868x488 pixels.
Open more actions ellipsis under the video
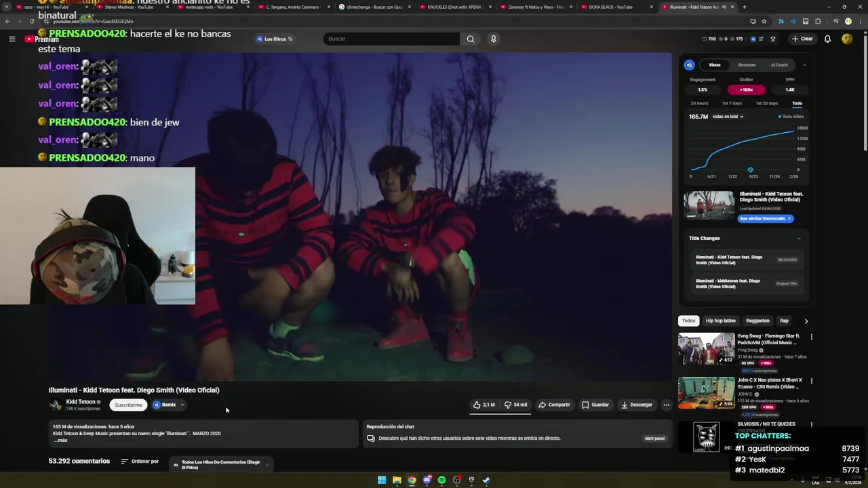click(667, 405)
